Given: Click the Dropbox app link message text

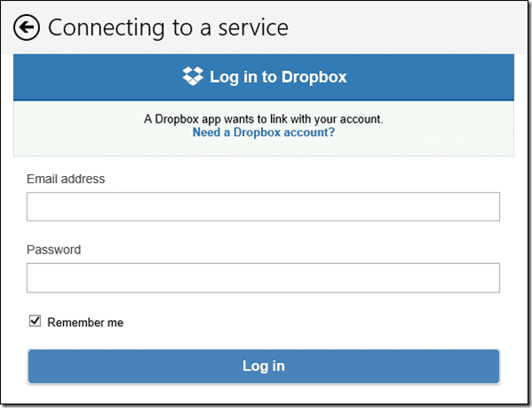Looking at the screenshot, I should tap(263, 119).
